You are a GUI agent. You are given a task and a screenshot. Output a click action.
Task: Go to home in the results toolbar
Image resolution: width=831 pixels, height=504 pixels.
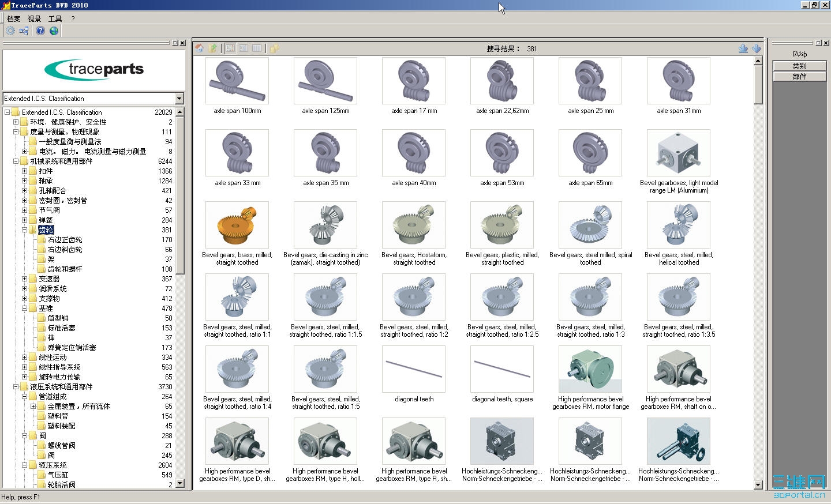coord(200,48)
